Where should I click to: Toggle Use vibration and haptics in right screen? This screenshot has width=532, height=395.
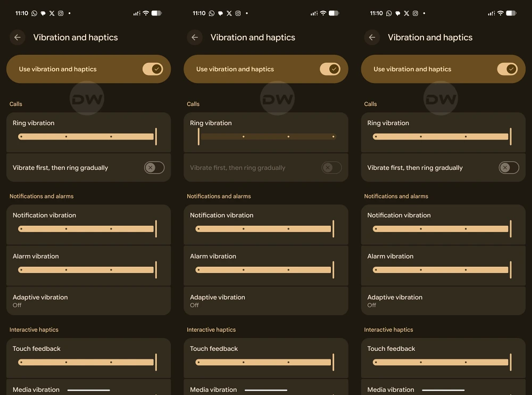click(507, 69)
